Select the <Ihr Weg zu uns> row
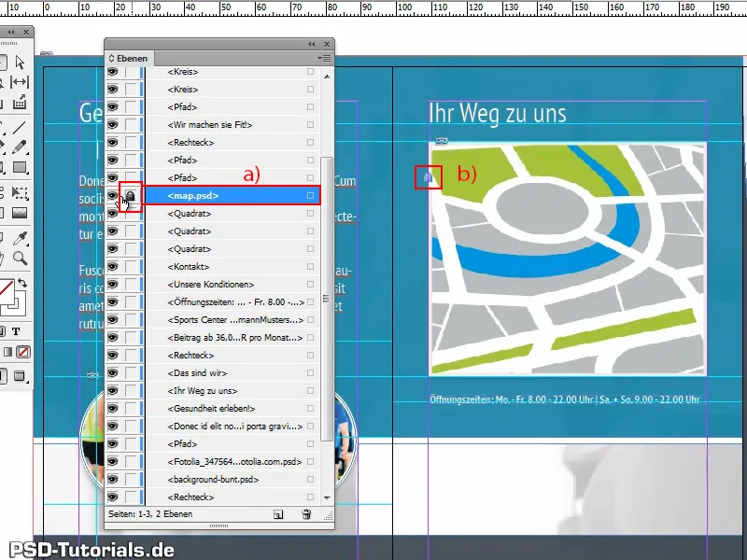Screen dimensions: 747x560 [x=232, y=390]
